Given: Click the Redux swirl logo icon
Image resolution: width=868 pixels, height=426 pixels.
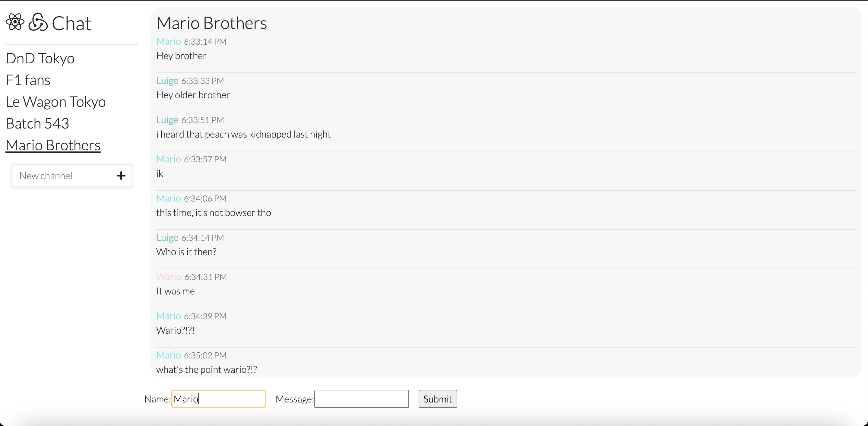Looking at the screenshot, I should coord(38,22).
